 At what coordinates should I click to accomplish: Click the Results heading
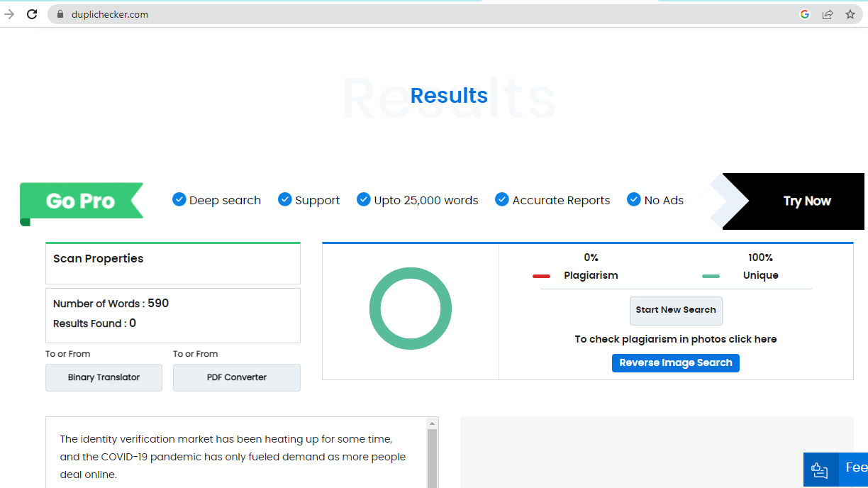[x=449, y=96]
